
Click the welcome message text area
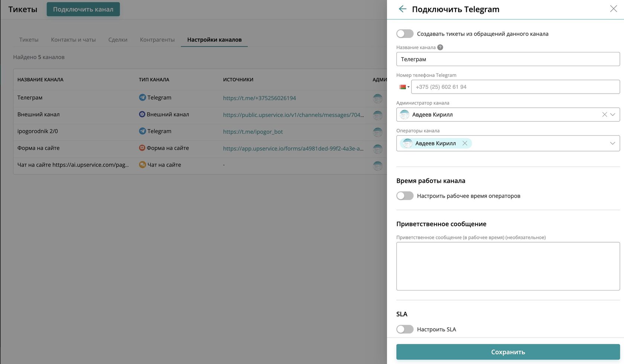tap(508, 266)
